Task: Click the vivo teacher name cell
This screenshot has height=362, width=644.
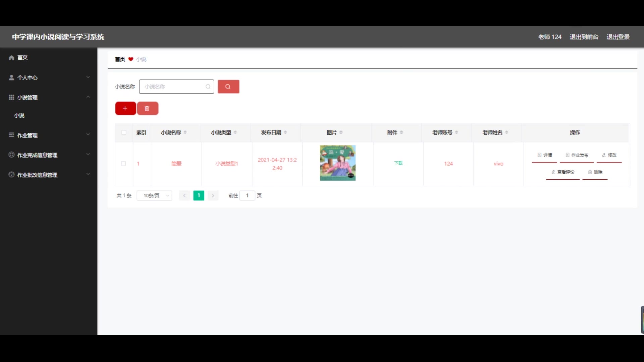Action: pyautogui.click(x=498, y=164)
